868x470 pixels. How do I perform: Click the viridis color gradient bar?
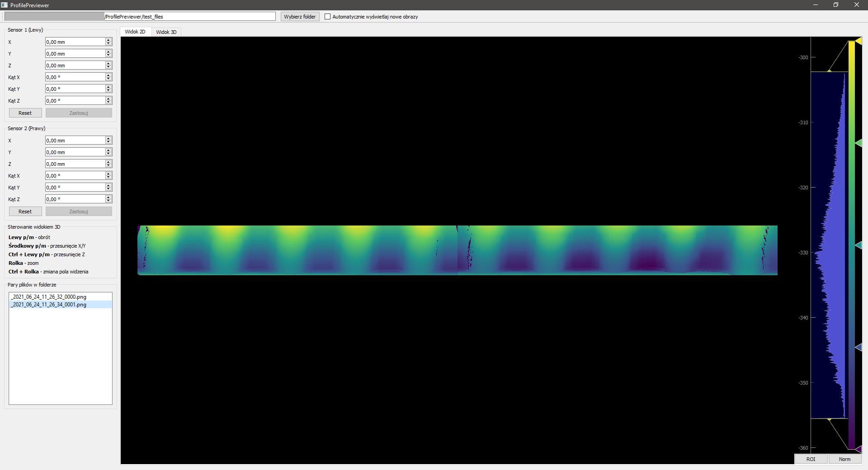851,245
